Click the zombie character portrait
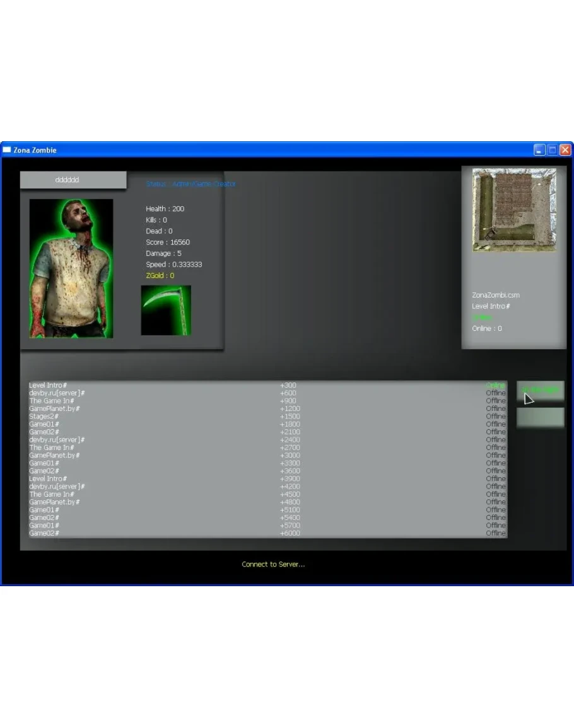 pos(71,269)
